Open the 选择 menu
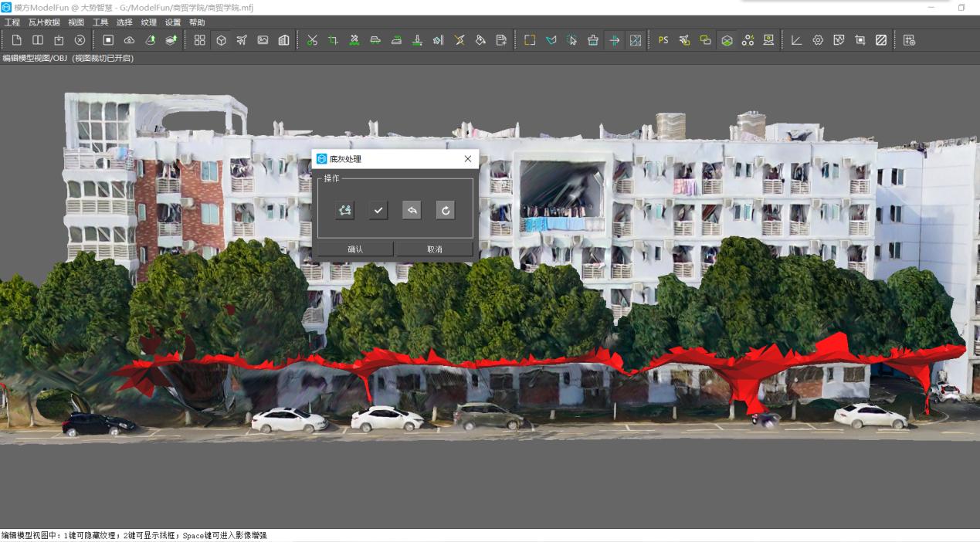The image size is (980, 542). (124, 22)
